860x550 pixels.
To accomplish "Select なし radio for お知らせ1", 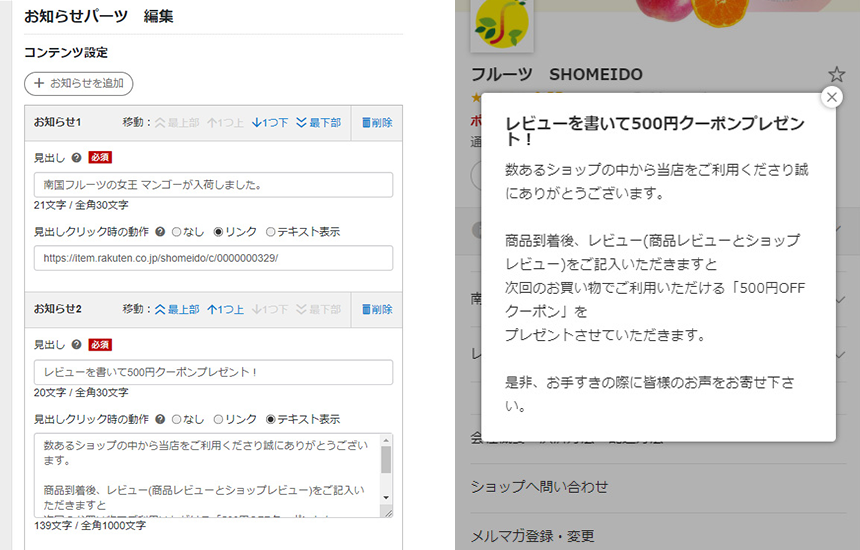I will [177, 232].
